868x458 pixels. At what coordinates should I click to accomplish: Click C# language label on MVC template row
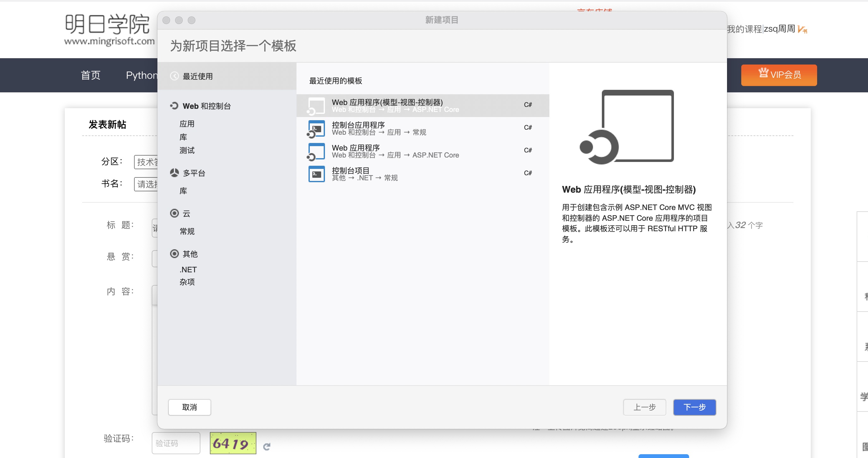click(528, 105)
